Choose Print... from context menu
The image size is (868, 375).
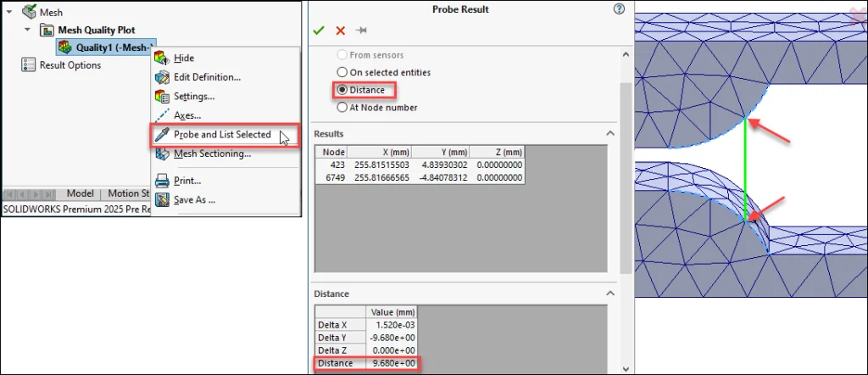tap(187, 181)
